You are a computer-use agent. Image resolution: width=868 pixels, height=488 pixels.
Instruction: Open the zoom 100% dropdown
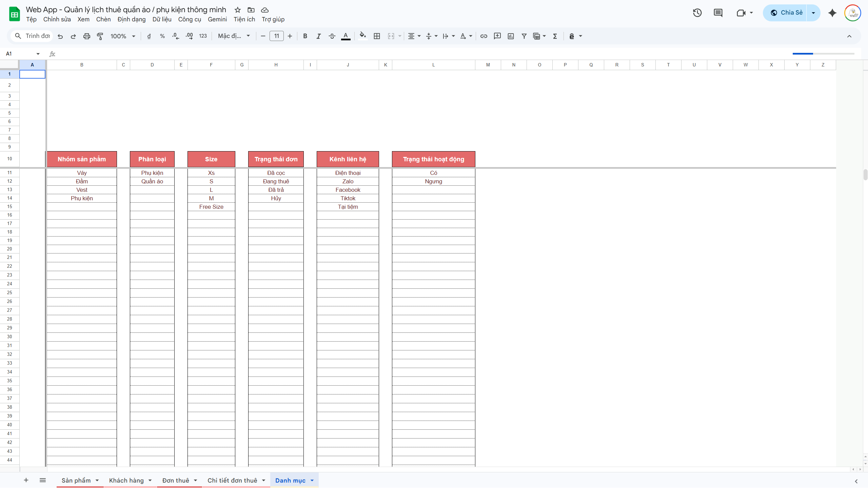(123, 36)
